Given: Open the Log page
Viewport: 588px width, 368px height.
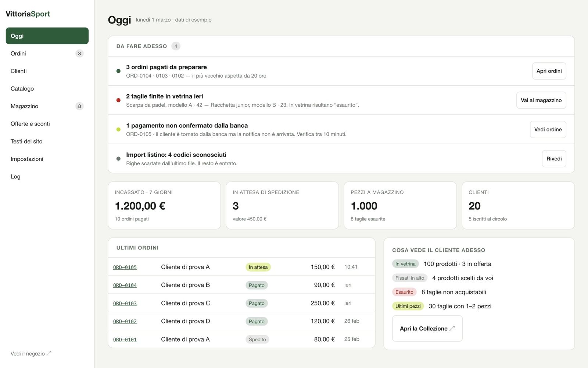Looking at the screenshot, I should [47, 177].
